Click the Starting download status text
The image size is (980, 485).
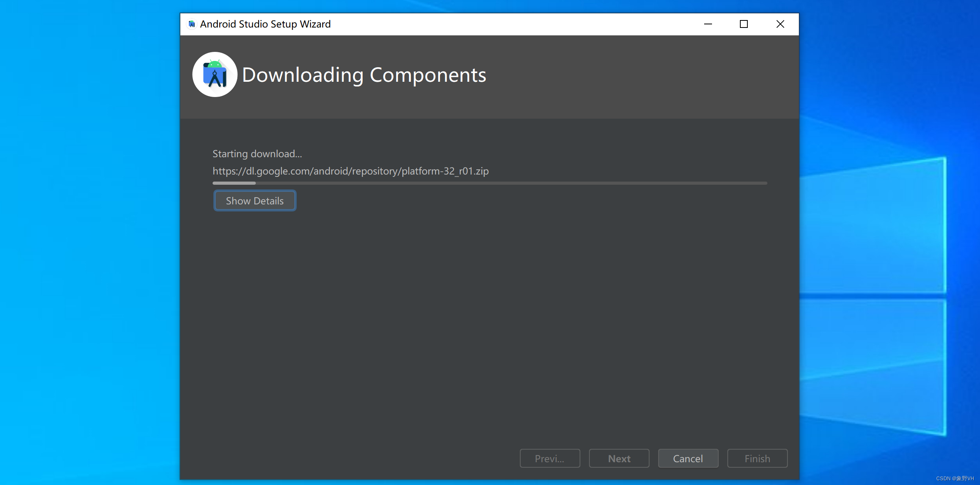[257, 154]
